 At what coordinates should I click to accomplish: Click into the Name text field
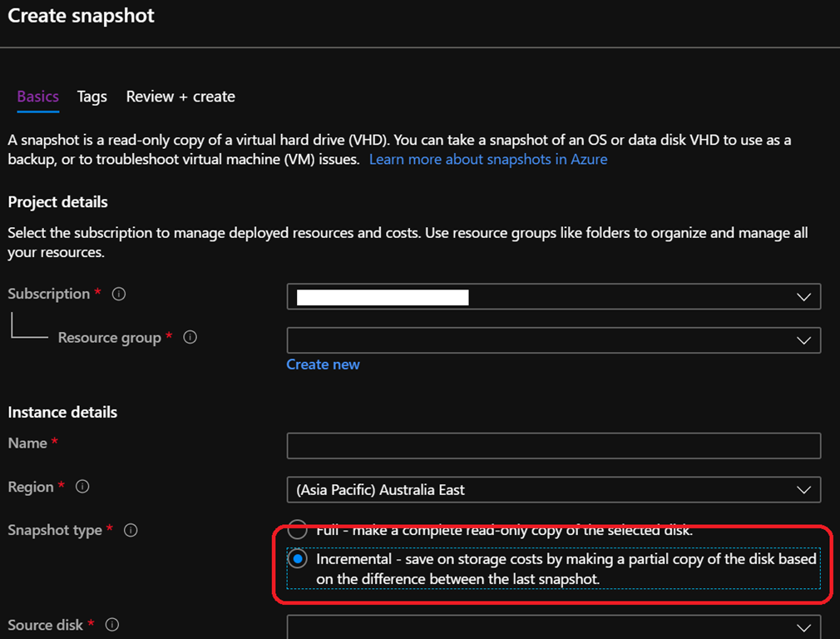pyautogui.click(x=553, y=446)
